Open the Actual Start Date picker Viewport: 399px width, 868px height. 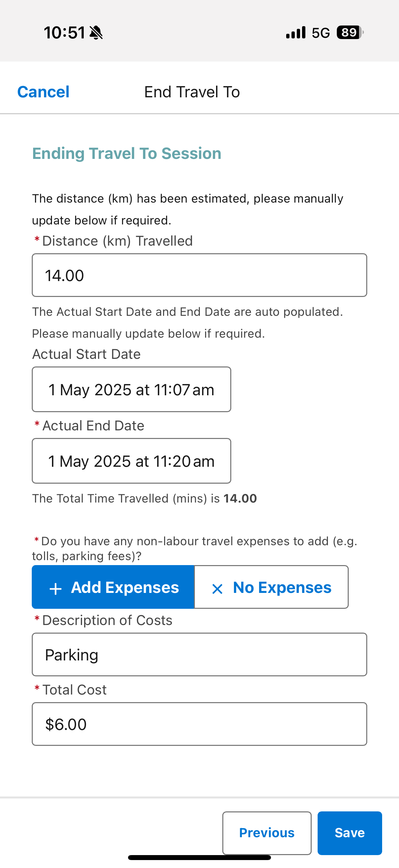131,390
